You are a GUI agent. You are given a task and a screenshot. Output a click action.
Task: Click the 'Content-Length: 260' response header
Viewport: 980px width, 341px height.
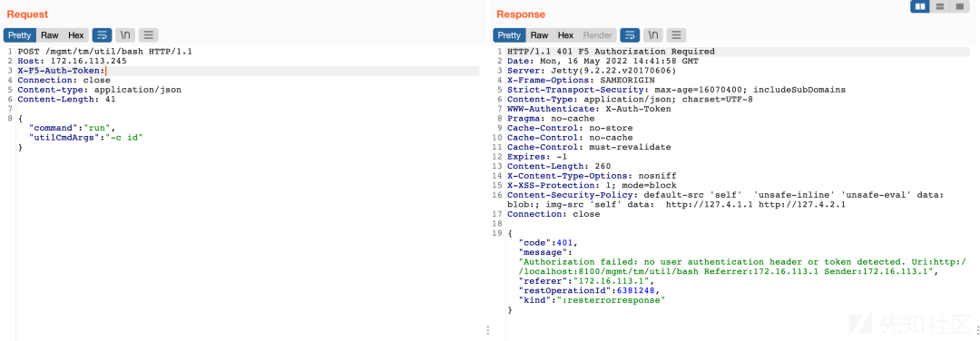tap(559, 166)
